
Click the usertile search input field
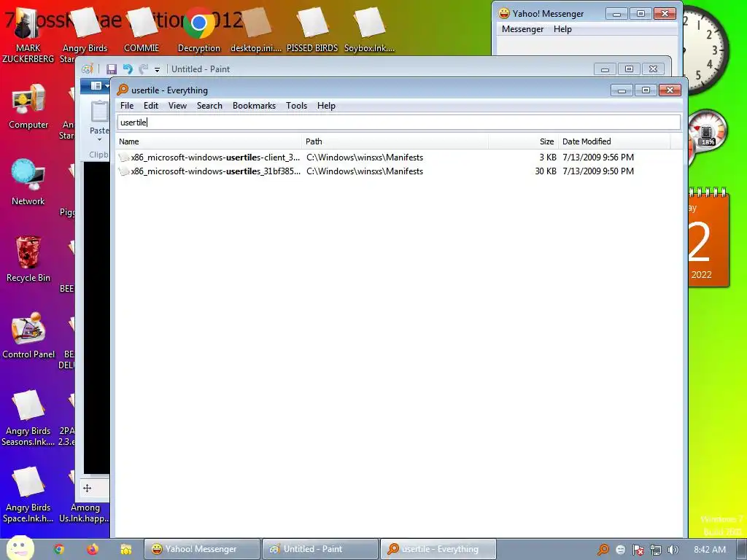pos(399,122)
